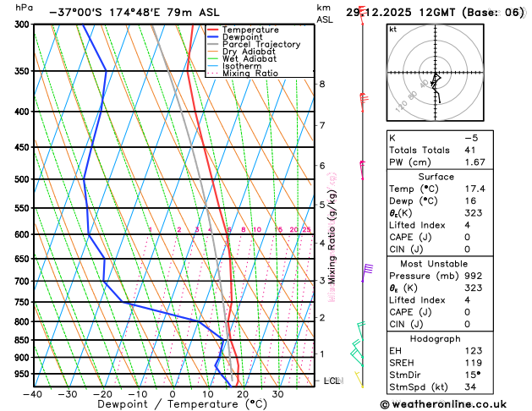
Task: Click the 800 pressure level label
Action: pyautogui.click(x=21, y=321)
